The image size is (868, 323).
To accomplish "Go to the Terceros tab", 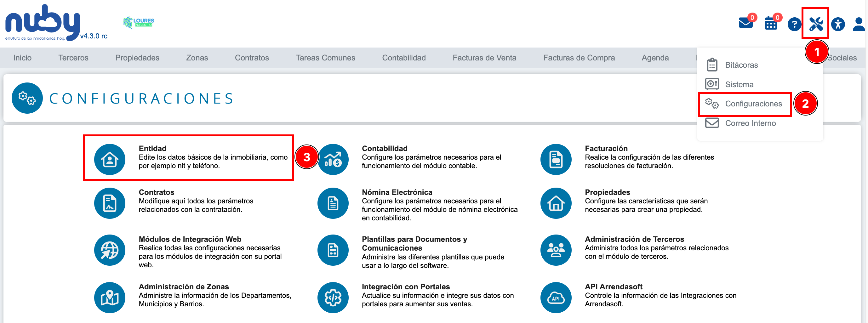I will click(73, 58).
